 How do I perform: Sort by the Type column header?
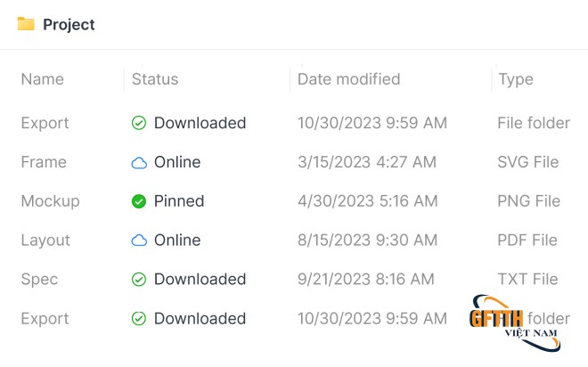pyautogui.click(x=516, y=79)
